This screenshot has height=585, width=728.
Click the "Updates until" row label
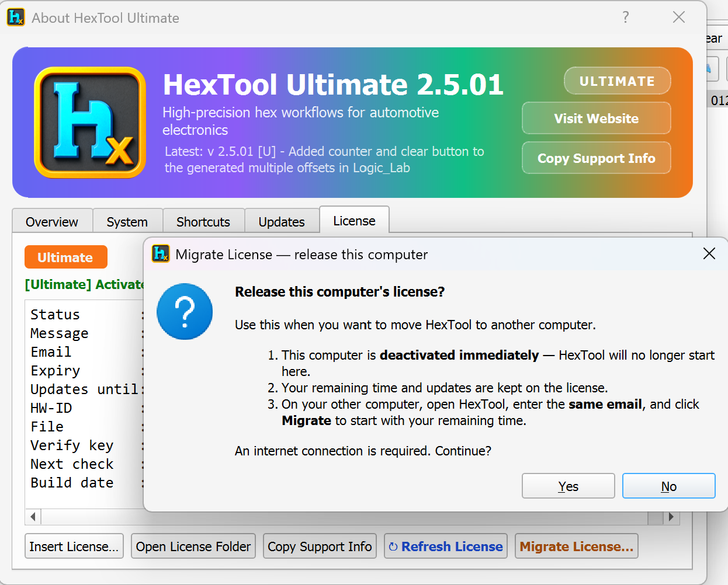point(85,389)
